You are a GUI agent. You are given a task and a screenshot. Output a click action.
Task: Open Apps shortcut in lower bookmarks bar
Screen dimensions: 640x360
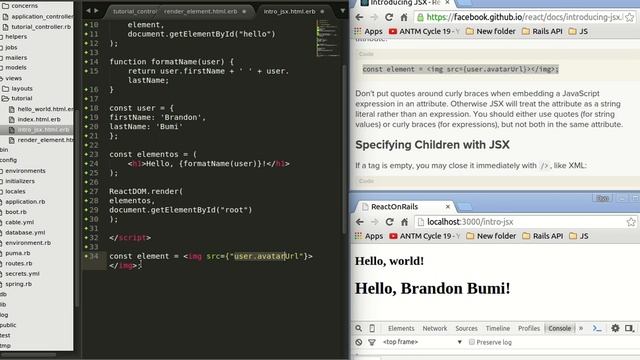[x=369, y=236]
